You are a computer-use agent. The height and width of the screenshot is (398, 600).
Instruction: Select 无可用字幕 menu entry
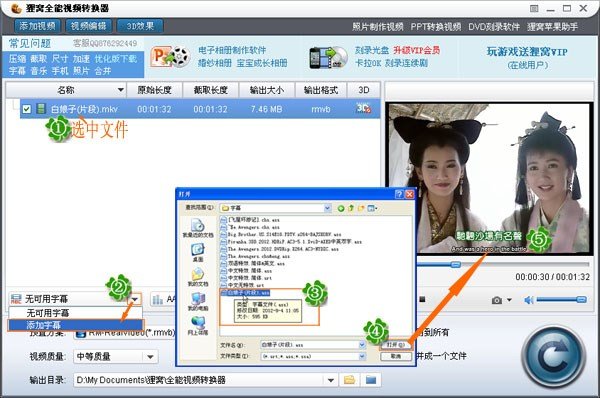point(76,313)
